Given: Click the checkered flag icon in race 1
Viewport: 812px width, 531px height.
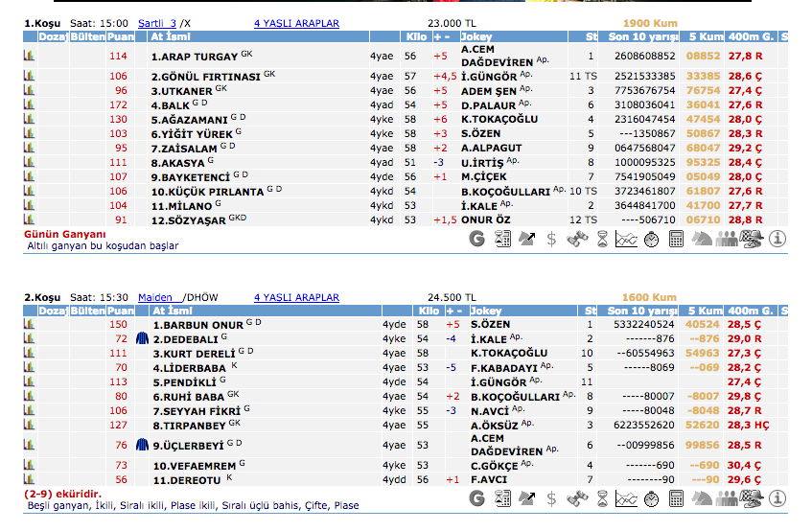Looking at the screenshot, I should (x=753, y=239).
